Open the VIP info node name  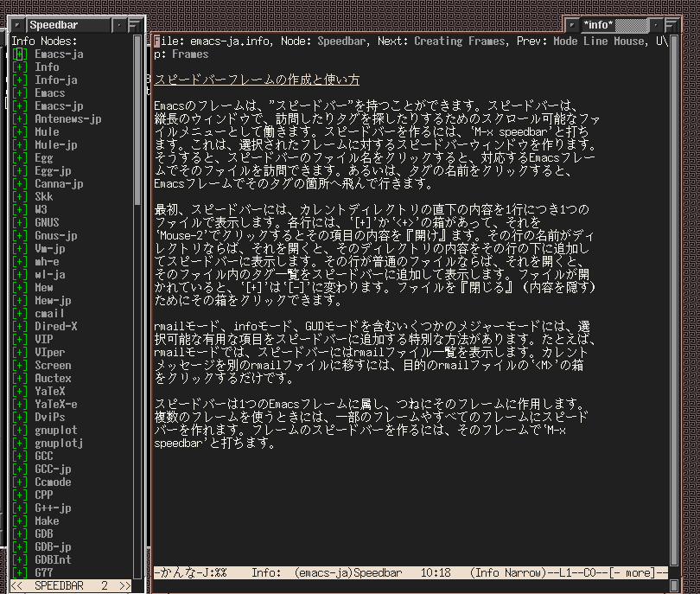(44, 339)
